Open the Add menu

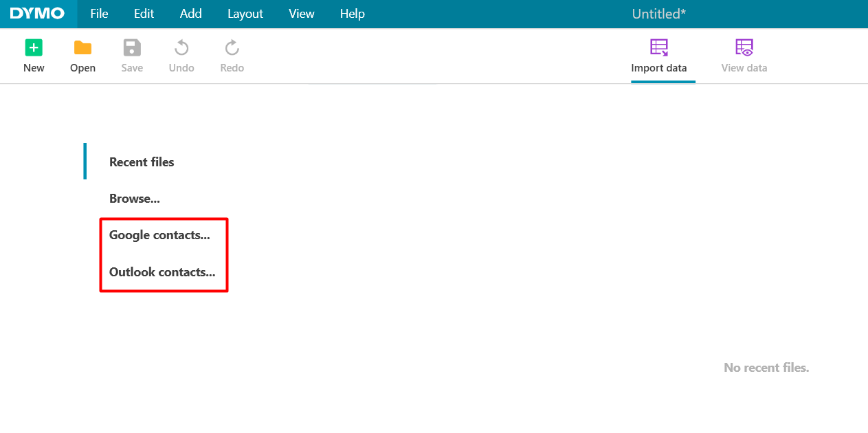(x=190, y=14)
